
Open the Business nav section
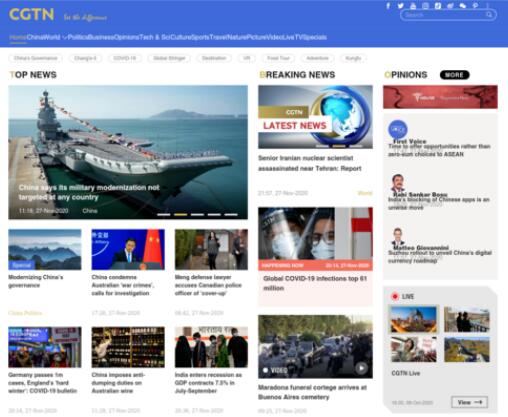tap(101, 37)
